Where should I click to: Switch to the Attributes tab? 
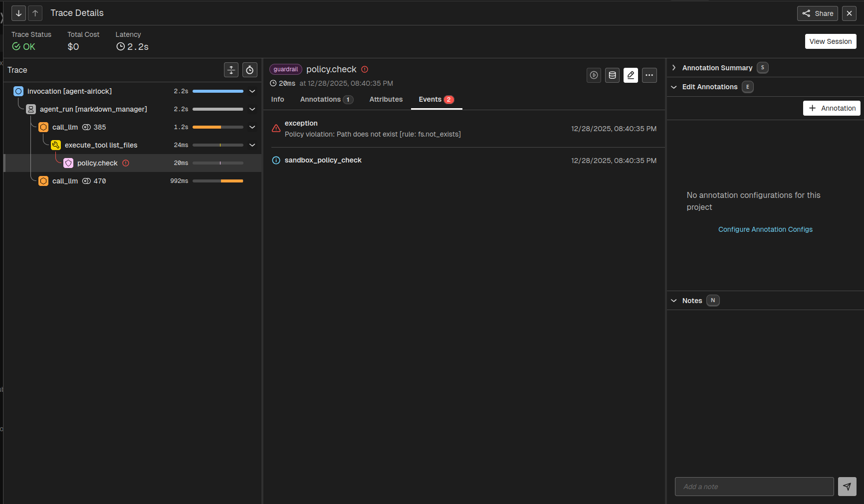tap(386, 100)
